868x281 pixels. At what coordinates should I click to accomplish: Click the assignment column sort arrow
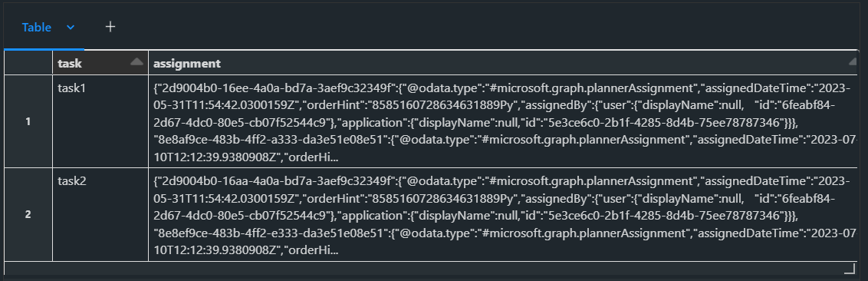tap(853, 63)
